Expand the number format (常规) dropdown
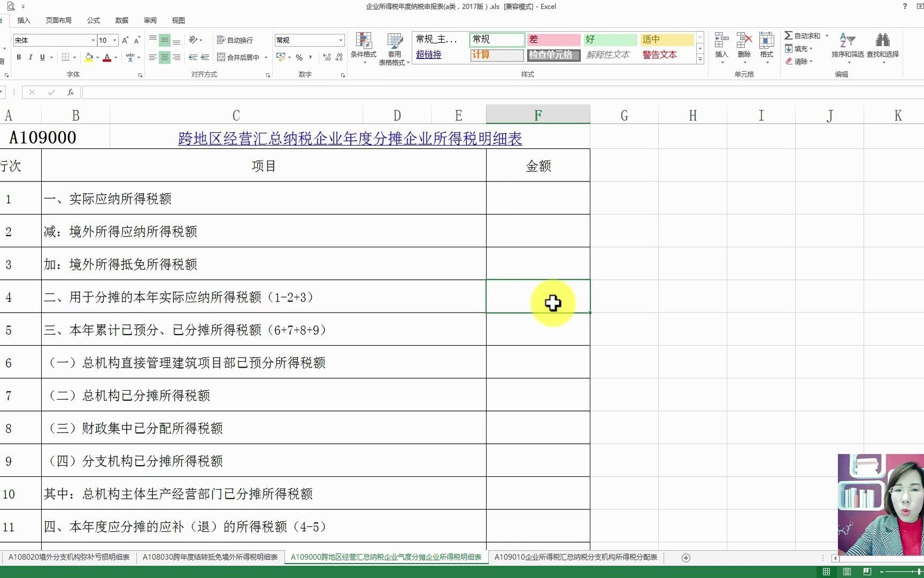Image resolution: width=924 pixels, height=578 pixels. tap(341, 40)
